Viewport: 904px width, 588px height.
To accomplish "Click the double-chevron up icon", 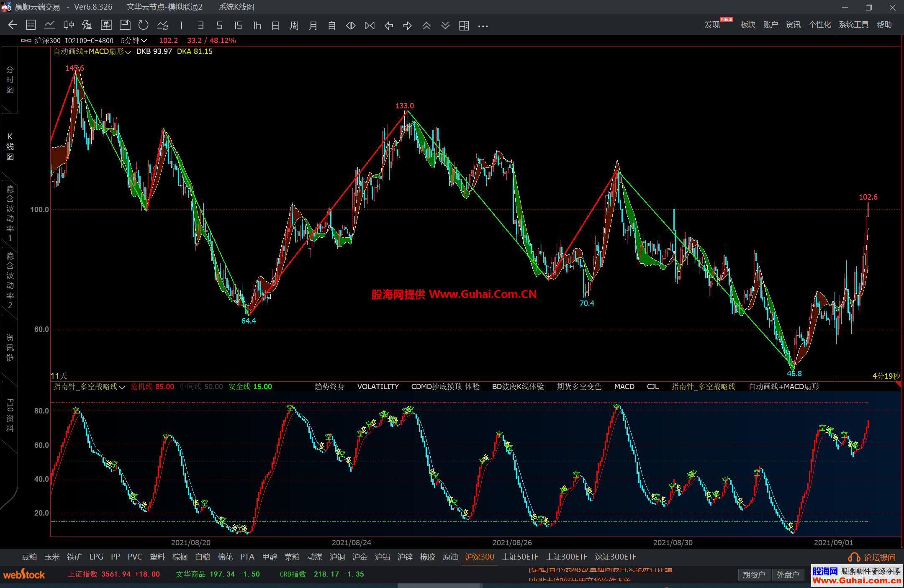I will pos(426,26).
